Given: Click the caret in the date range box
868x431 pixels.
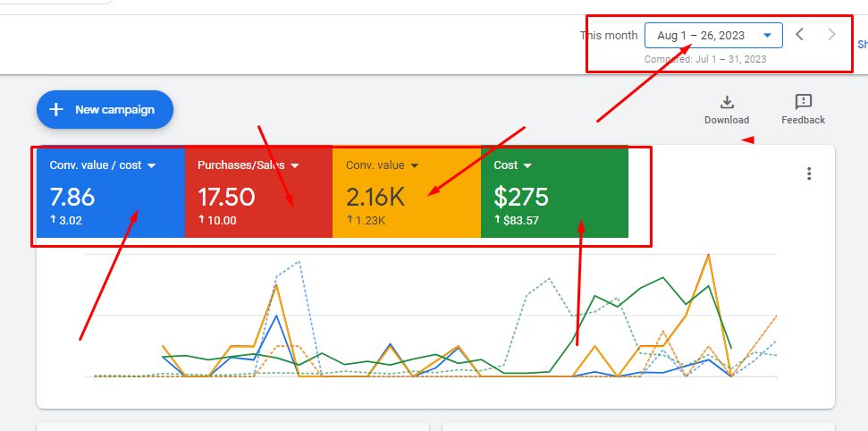Looking at the screenshot, I should [x=767, y=36].
